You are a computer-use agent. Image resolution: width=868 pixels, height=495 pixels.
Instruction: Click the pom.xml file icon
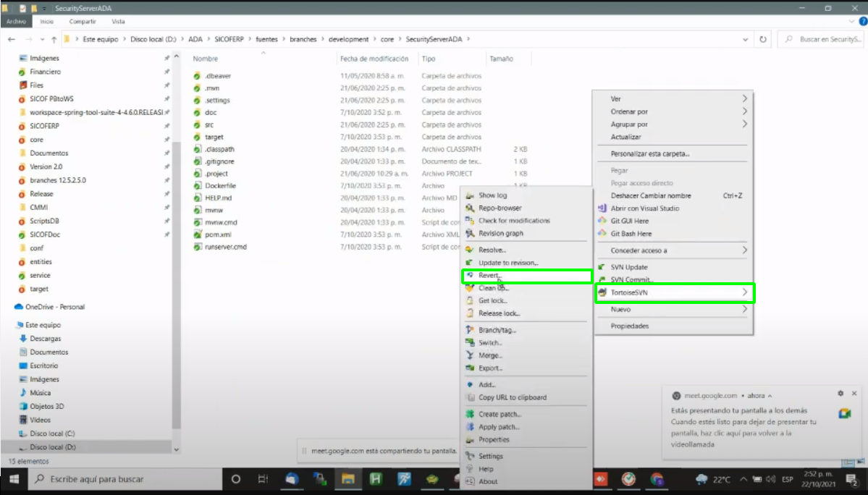click(x=198, y=234)
